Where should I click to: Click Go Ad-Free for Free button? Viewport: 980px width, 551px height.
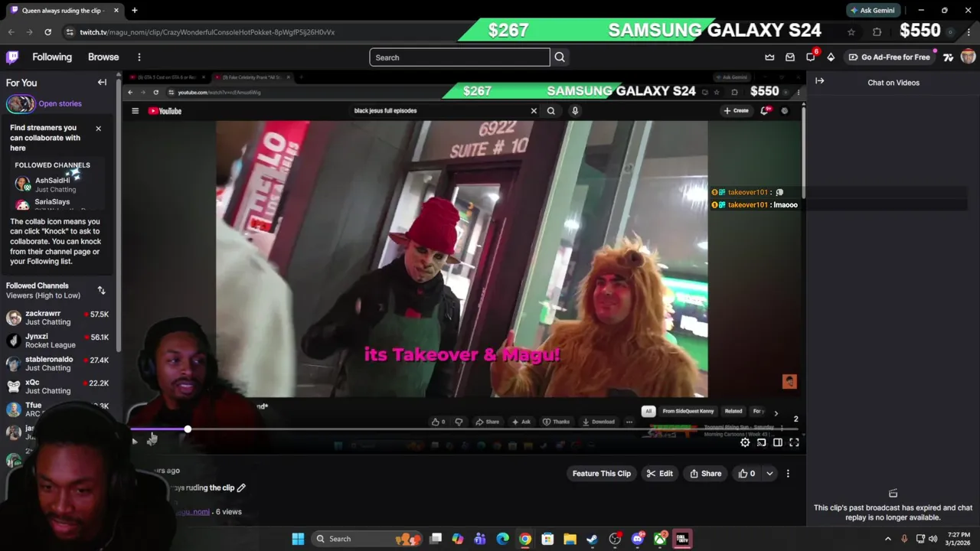click(889, 57)
